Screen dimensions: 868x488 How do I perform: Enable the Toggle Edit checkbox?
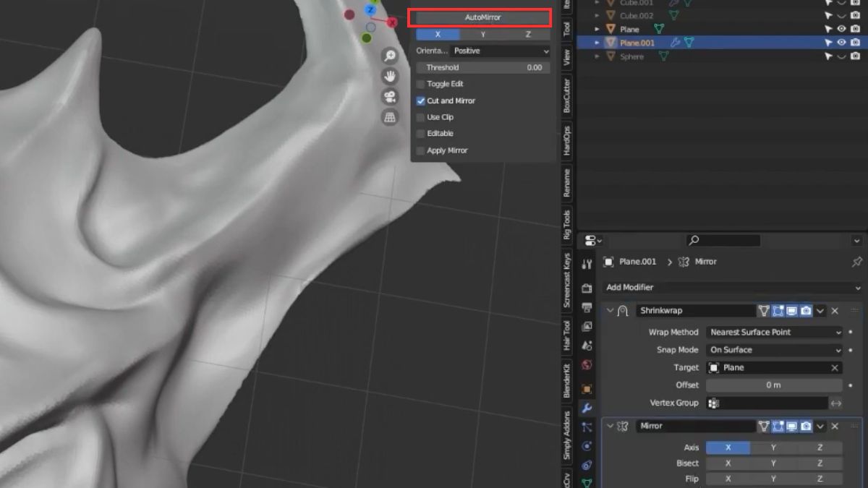coord(421,85)
